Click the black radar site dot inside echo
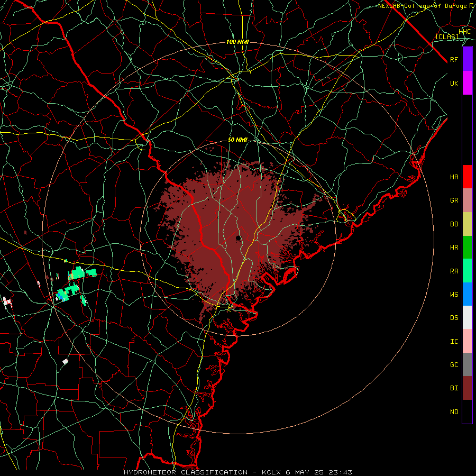The width and height of the screenshot is (476, 476). pos(239,237)
